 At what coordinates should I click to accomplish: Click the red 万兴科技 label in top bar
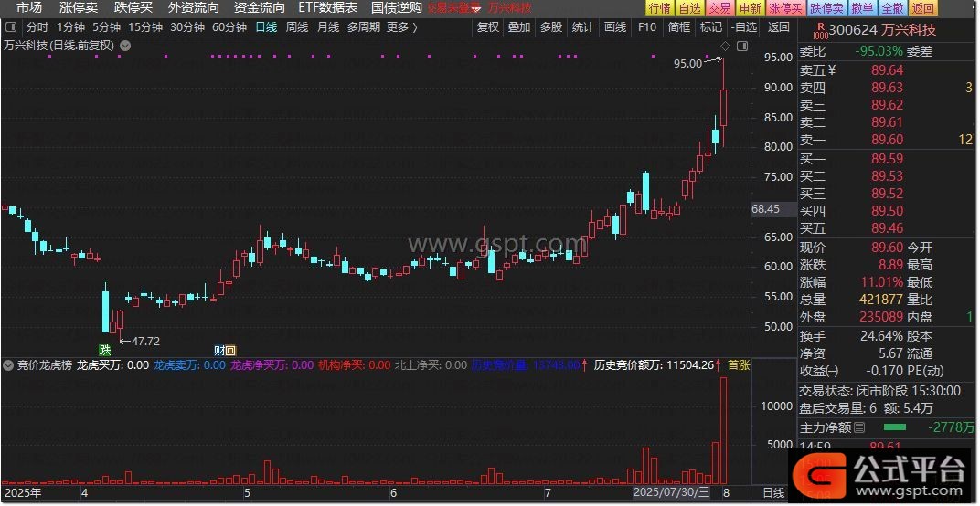[x=509, y=9]
